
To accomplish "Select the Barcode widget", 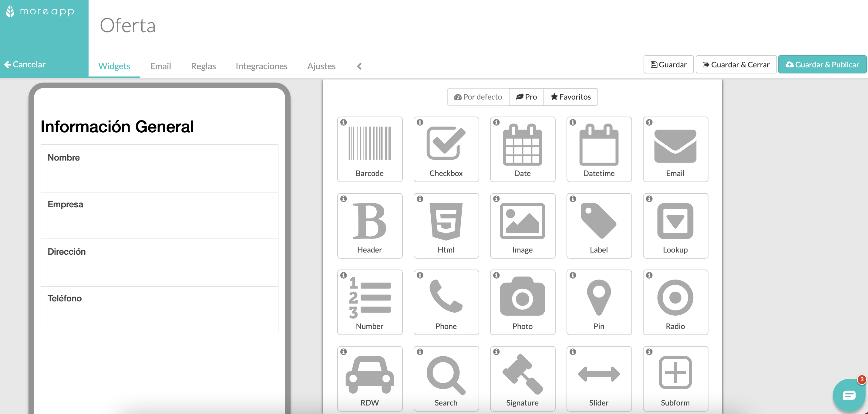I will coord(369,148).
